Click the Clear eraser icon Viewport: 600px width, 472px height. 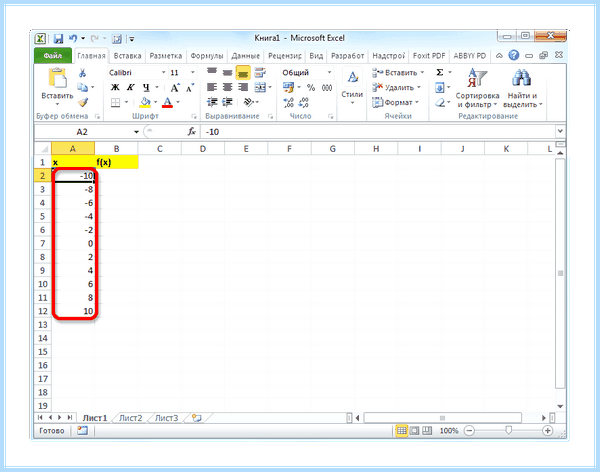(440, 103)
